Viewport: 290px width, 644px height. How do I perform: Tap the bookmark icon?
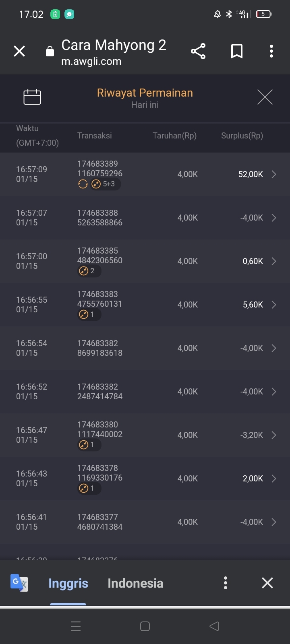coord(237,51)
